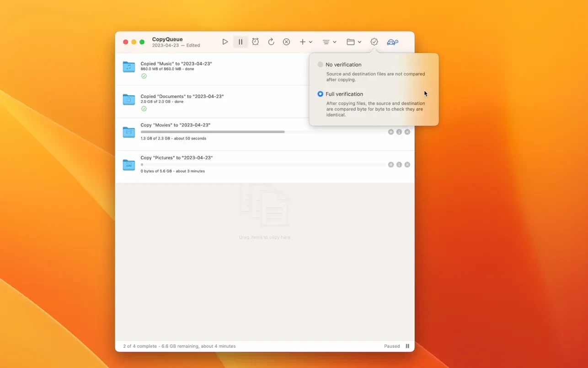Open the alarm clock schedule icon
This screenshot has width=588, height=368.
[256, 42]
